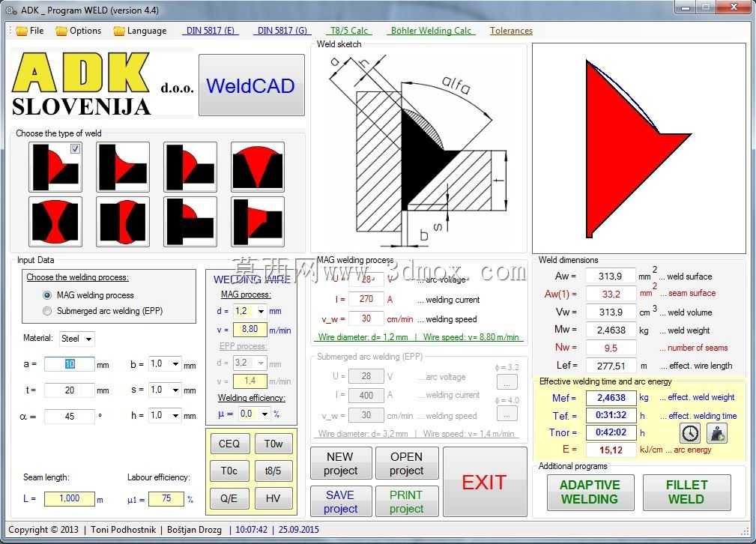Launch FILLET WELD program
Screen dimensions: 756x544
point(686,492)
